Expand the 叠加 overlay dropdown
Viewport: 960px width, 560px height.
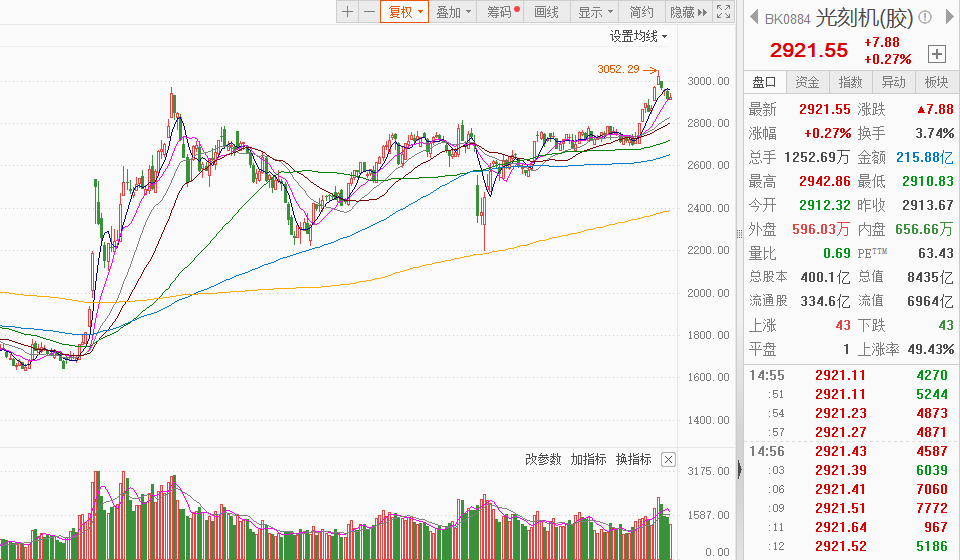(x=453, y=12)
